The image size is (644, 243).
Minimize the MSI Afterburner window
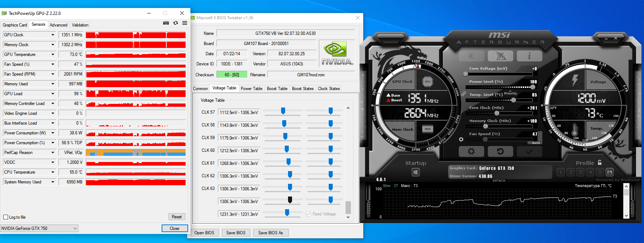606,38
